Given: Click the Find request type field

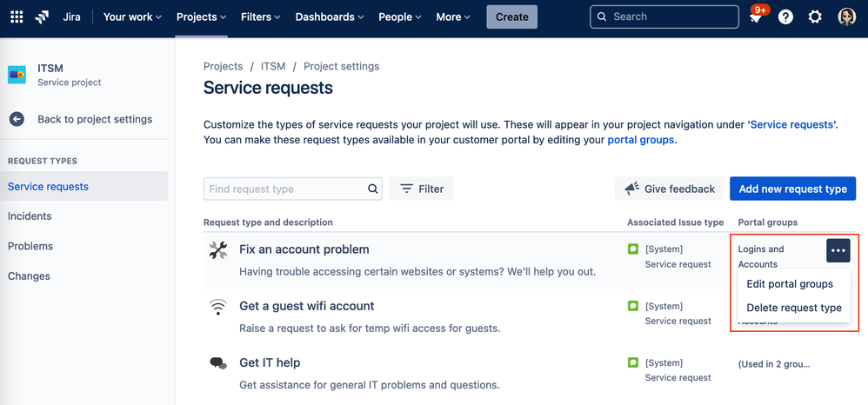Looking at the screenshot, I should point(293,189).
